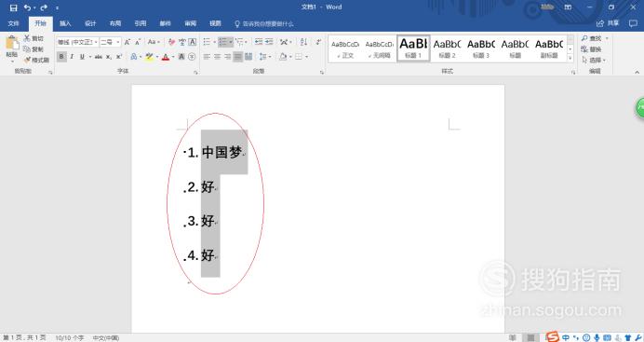Toggle superscript formatting
This screenshot has height=342, width=644.
(119, 57)
